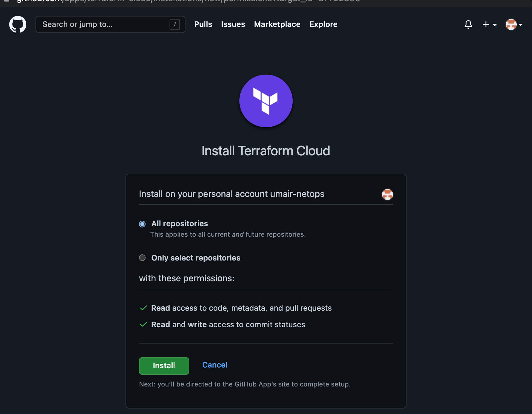This screenshot has height=414, width=532.
Task: Open Marketplace in the header
Action: coord(277,24)
